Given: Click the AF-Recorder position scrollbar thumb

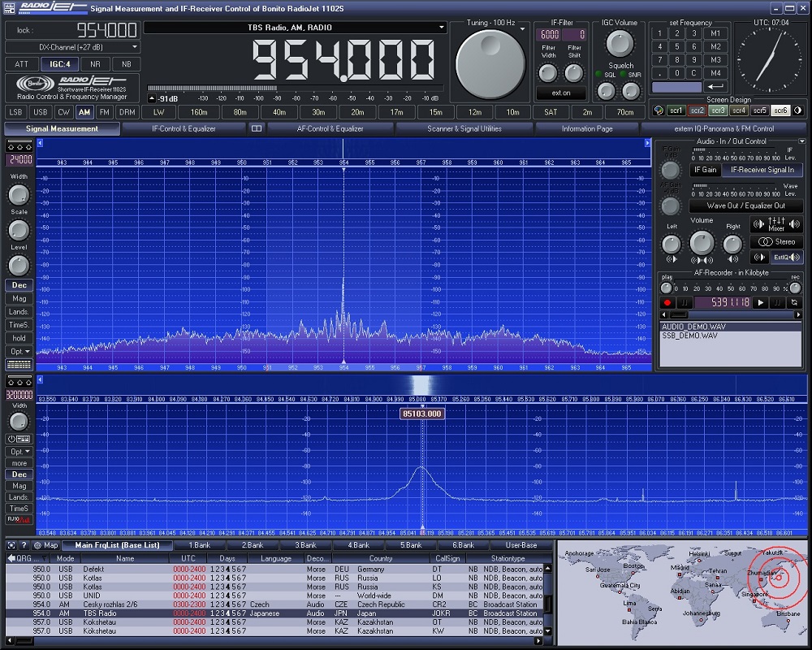Looking at the screenshot, I should 679,314.
